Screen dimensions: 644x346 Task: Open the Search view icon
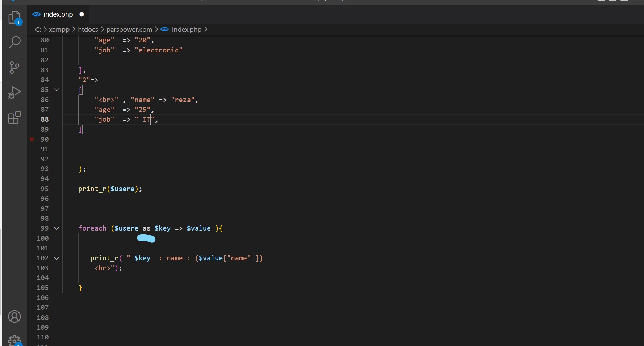coord(14,42)
